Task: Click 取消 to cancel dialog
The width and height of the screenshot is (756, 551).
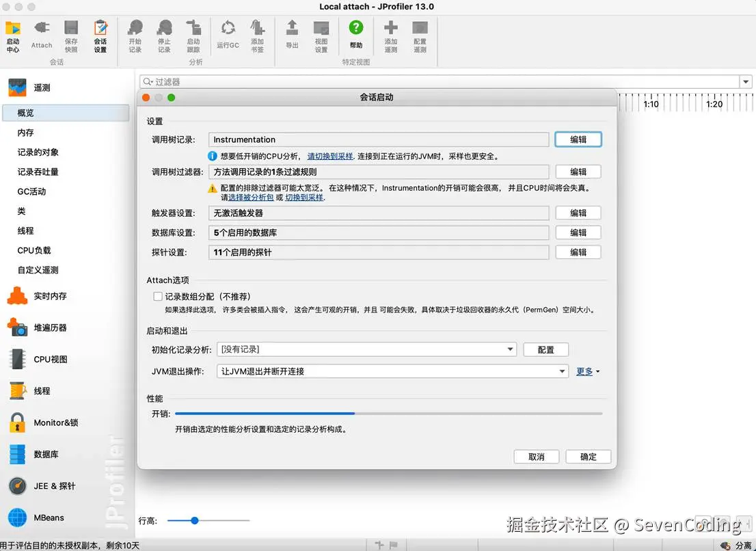Action: coord(536,457)
